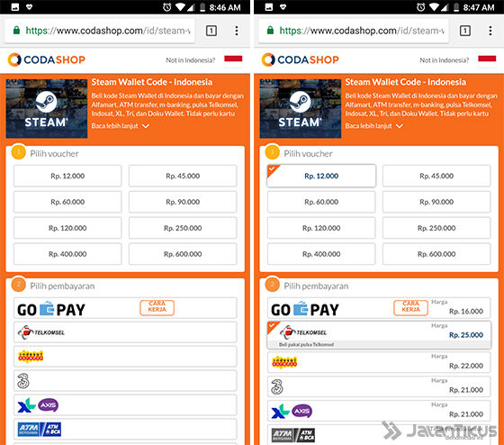Viewport: 504px width, 445px height.
Task: Tap the Indonesia flag on left screen
Action: [x=233, y=60]
